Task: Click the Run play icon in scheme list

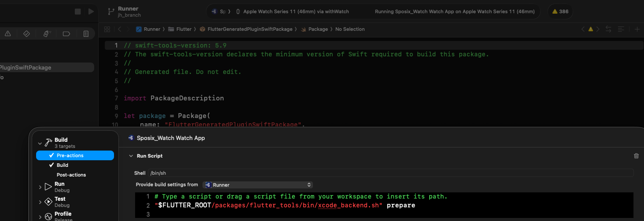Action: (x=48, y=187)
